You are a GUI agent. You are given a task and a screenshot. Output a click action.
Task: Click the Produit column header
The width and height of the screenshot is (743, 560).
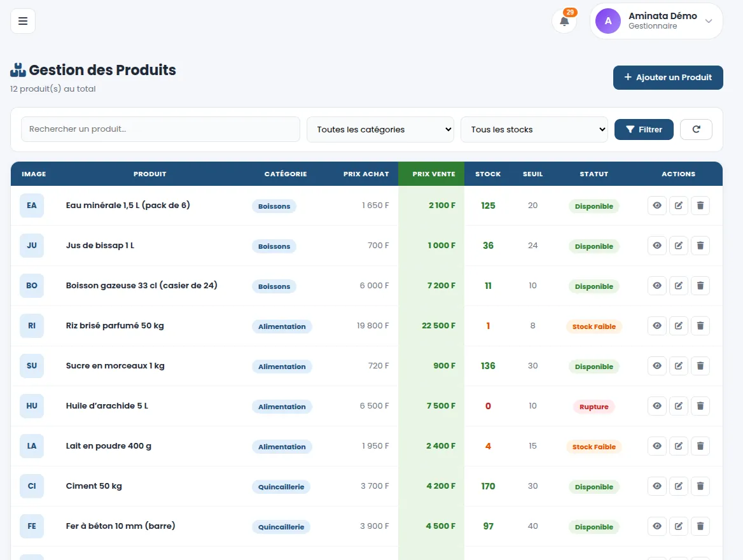coord(149,174)
